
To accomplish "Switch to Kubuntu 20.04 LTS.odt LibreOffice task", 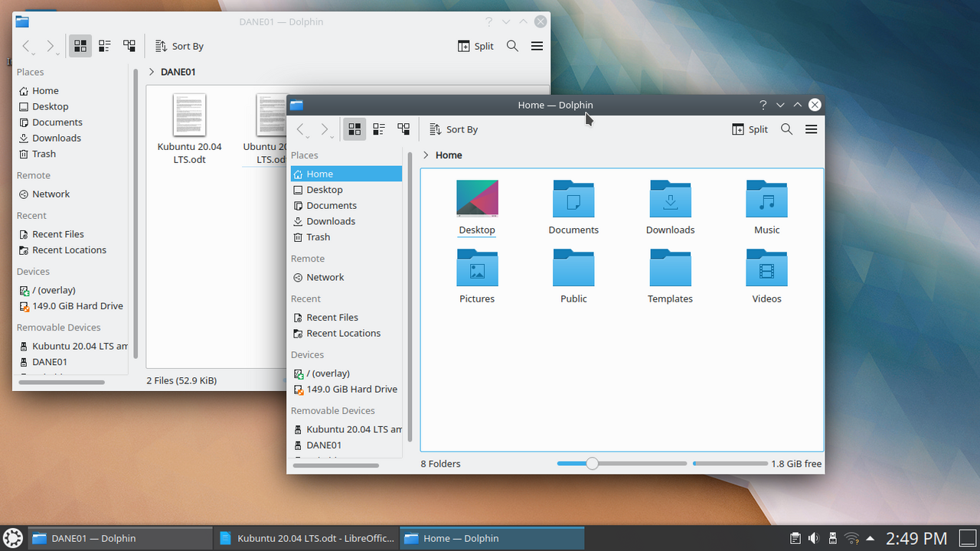I will [306, 538].
